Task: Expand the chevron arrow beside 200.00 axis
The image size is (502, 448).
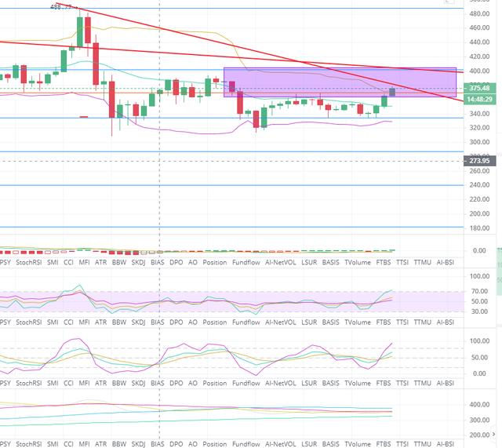Action: tap(494, 435)
